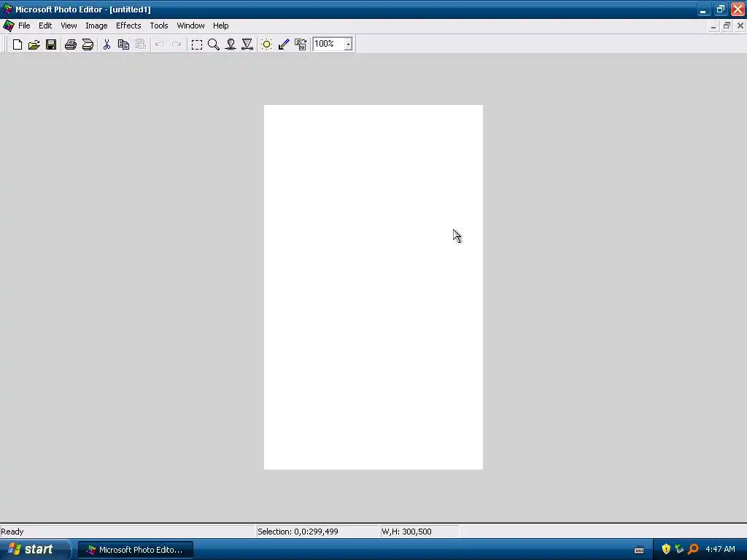Create a new image with the New icon
This screenshot has width=747, height=560.
tap(18, 44)
